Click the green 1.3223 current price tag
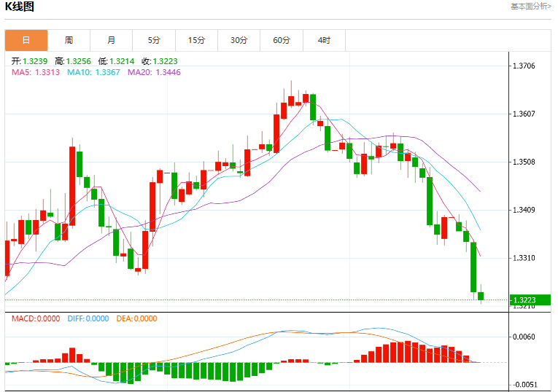 tap(530, 300)
